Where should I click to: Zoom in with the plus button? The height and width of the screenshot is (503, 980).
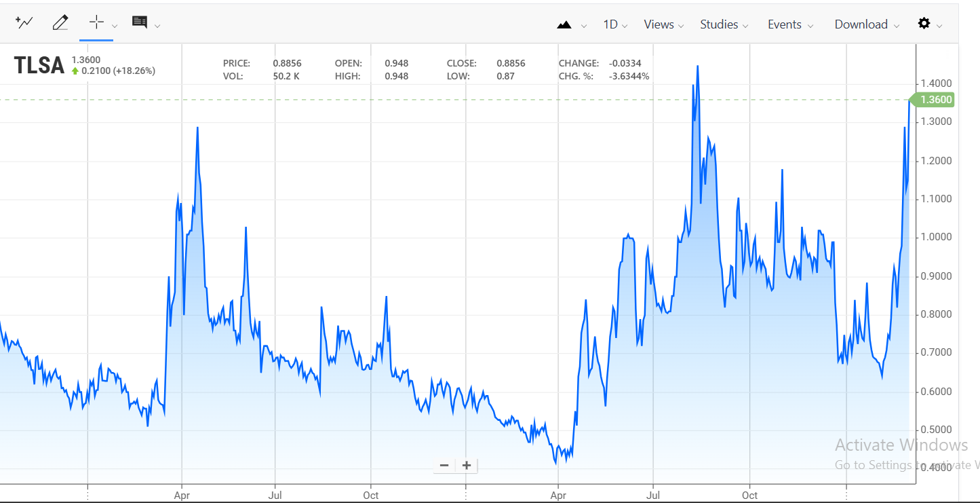pyautogui.click(x=467, y=465)
